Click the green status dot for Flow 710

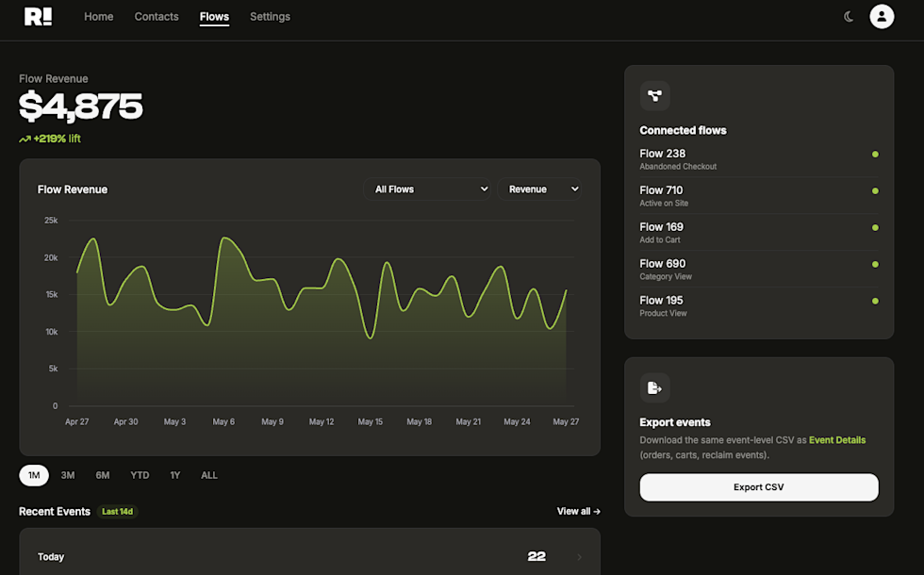point(875,190)
